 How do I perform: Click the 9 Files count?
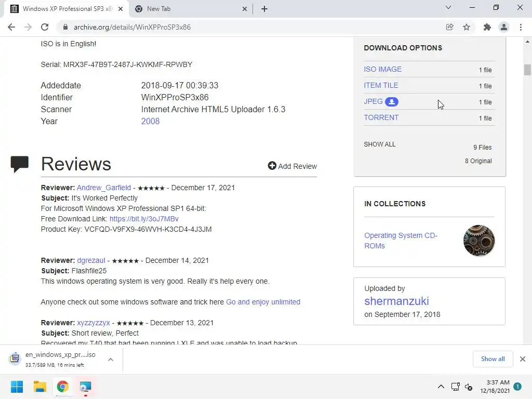483,147
